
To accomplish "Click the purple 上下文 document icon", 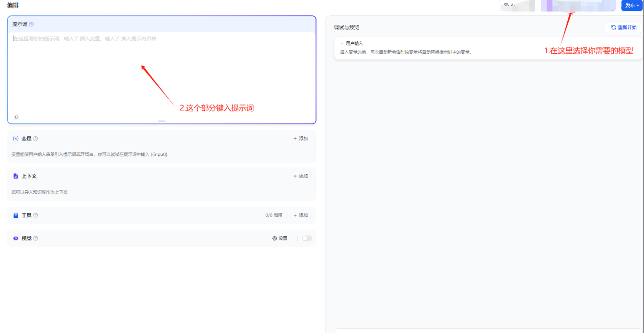I will click(16, 176).
